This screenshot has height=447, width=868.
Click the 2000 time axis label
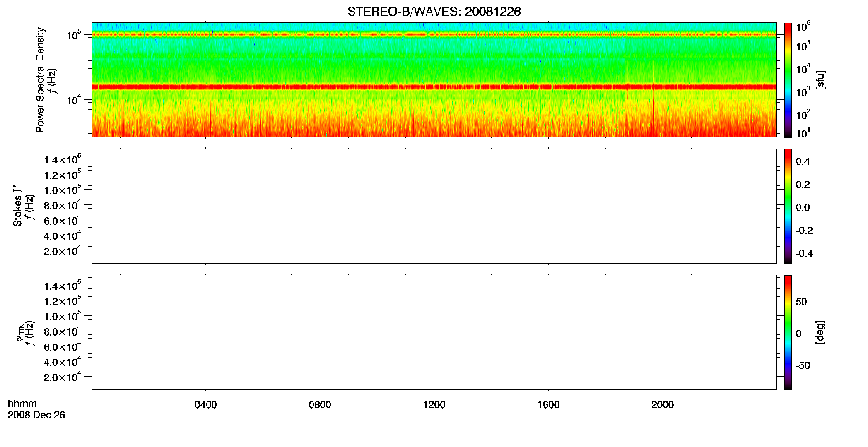pos(662,405)
